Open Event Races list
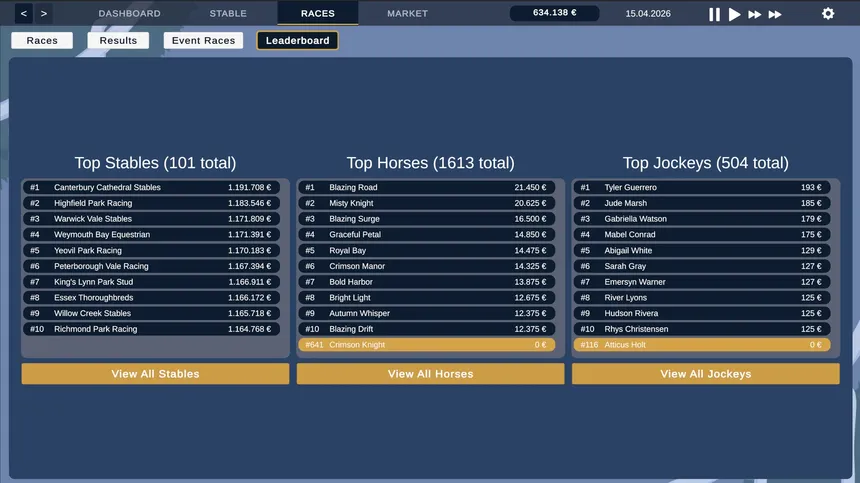The width and height of the screenshot is (860, 483). [x=203, y=41]
